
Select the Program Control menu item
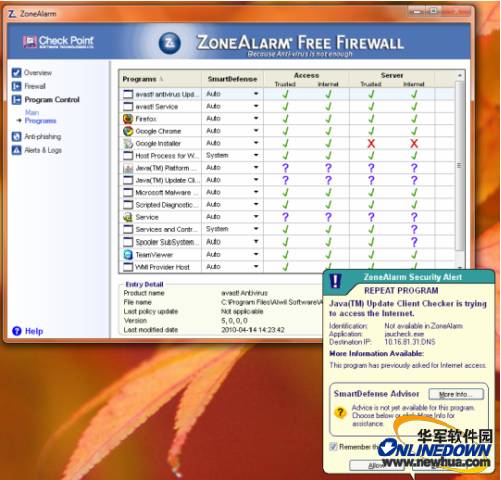pyautogui.click(x=52, y=100)
